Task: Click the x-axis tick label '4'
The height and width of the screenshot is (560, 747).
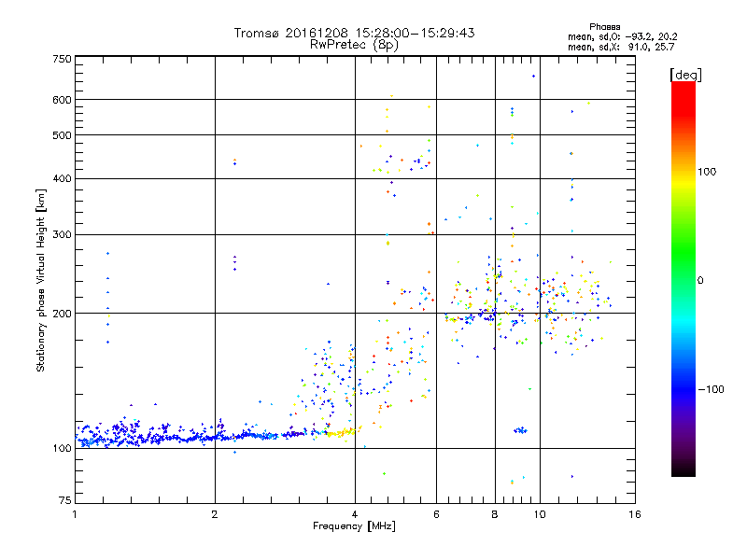Action: point(355,514)
